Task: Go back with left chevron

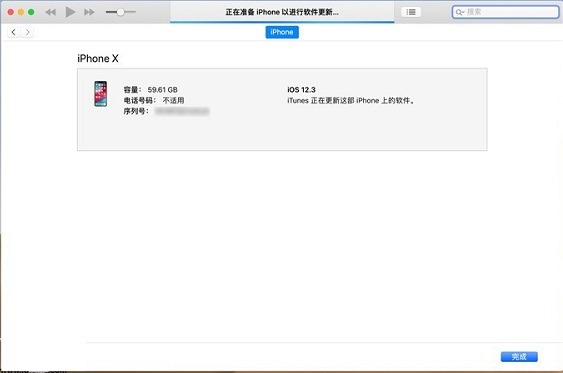Action: [14, 32]
